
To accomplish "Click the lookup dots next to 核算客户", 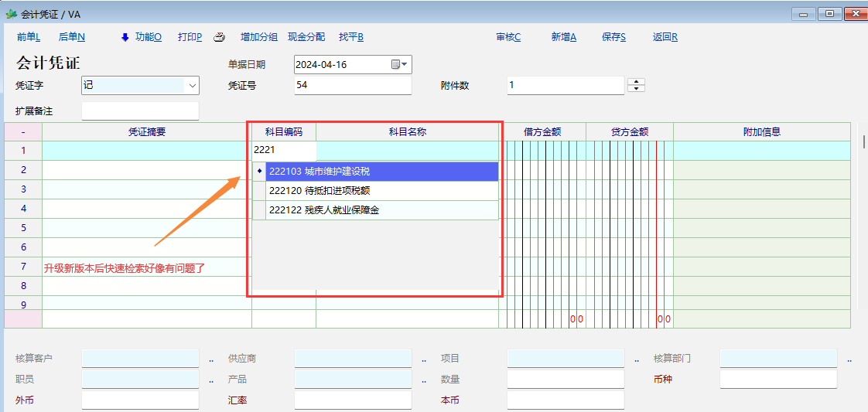I will coord(211,359).
